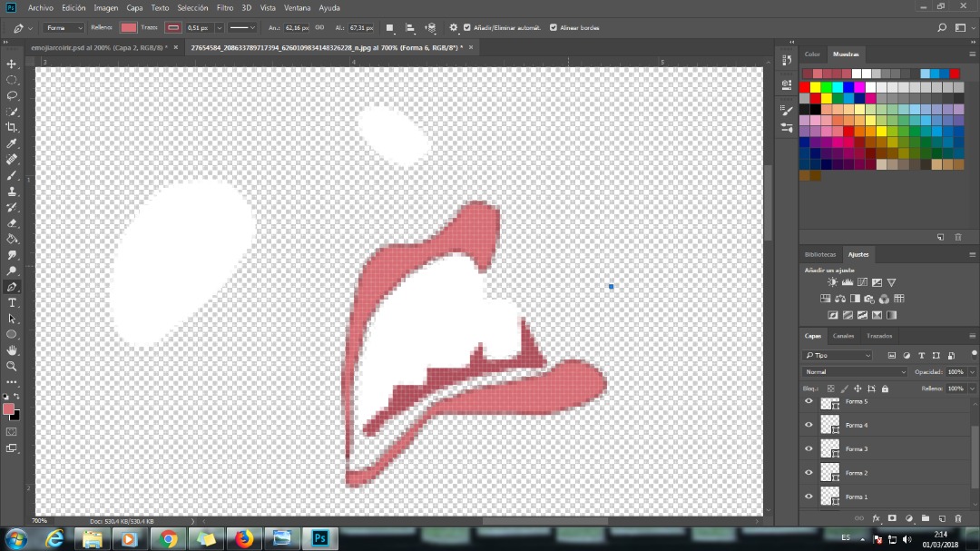Activate the Hand tool
980x551 pixels.
click(12, 350)
